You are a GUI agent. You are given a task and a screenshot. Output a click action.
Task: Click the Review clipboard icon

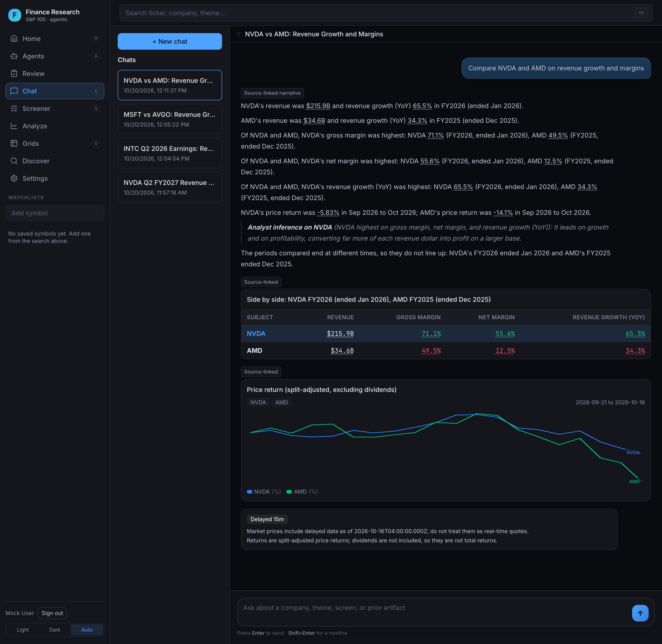coord(14,73)
